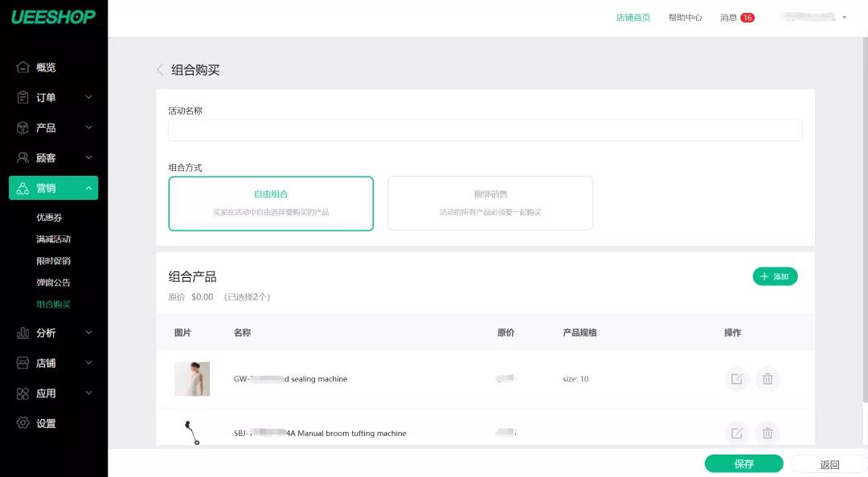868x477 pixels.
Task: Open the account dropdown in top bar
Action: click(813, 17)
